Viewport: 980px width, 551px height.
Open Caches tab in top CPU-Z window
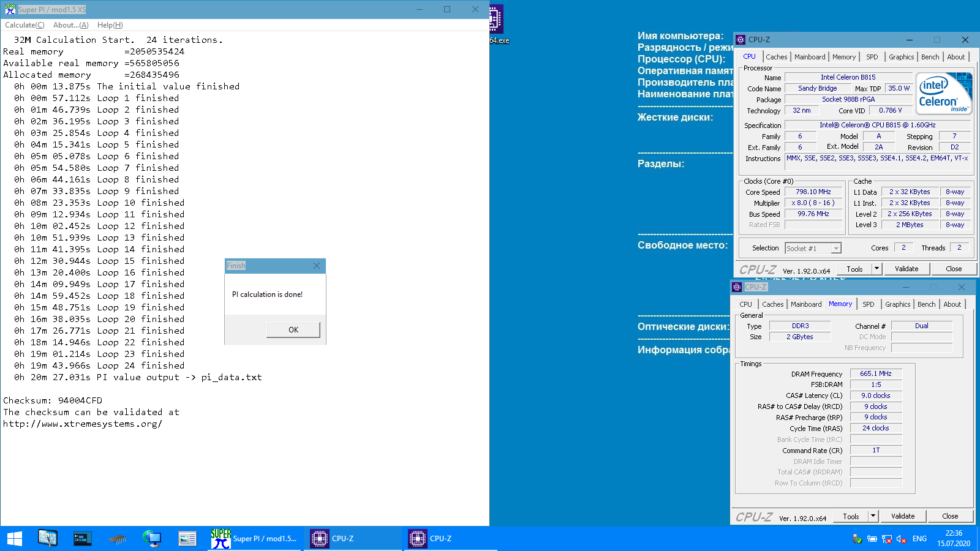(x=776, y=57)
